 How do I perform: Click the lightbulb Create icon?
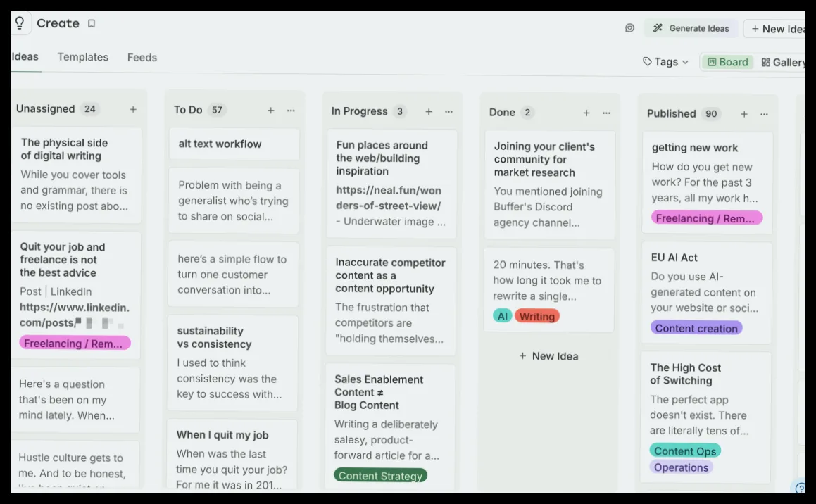[x=20, y=23]
